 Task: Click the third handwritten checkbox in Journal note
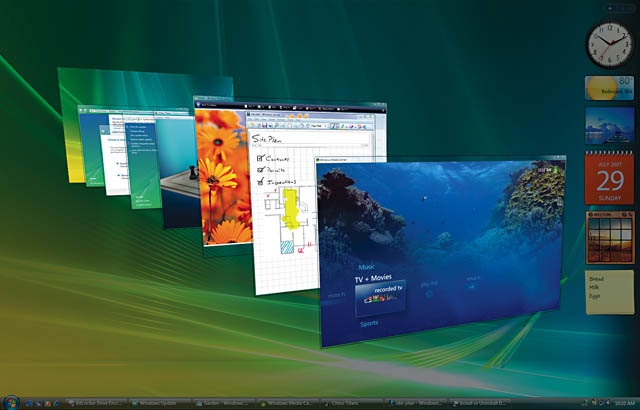[x=261, y=182]
